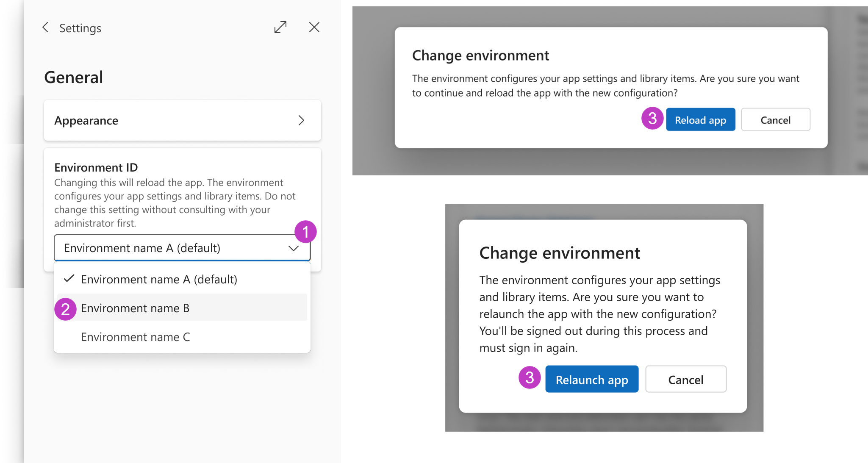Click the magenta badge labeled 1

point(306,232)
